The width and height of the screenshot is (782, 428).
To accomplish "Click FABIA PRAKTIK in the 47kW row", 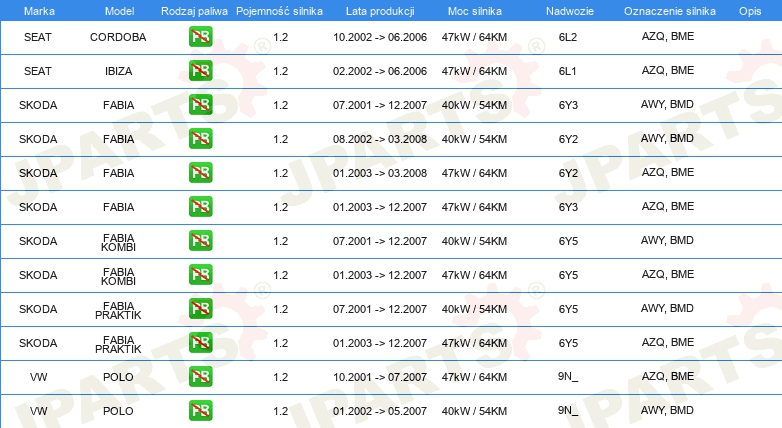I will tap(118, 344).
